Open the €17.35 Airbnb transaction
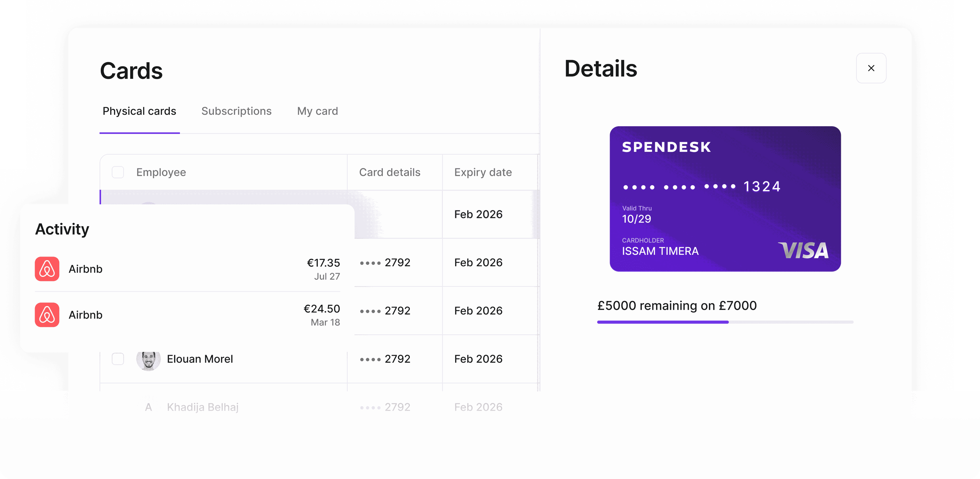Screen dimensions: 980x479 tap(187, 269)
